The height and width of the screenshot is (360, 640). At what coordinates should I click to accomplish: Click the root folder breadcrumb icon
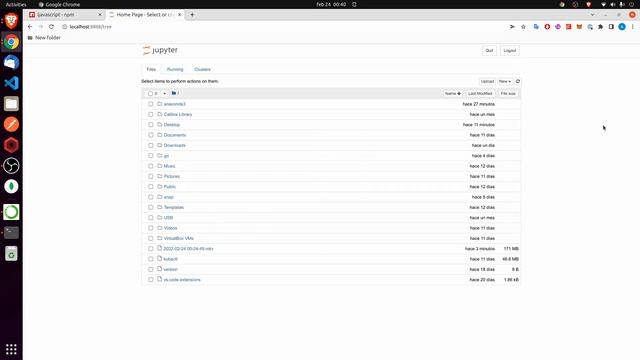coord(174,93)
